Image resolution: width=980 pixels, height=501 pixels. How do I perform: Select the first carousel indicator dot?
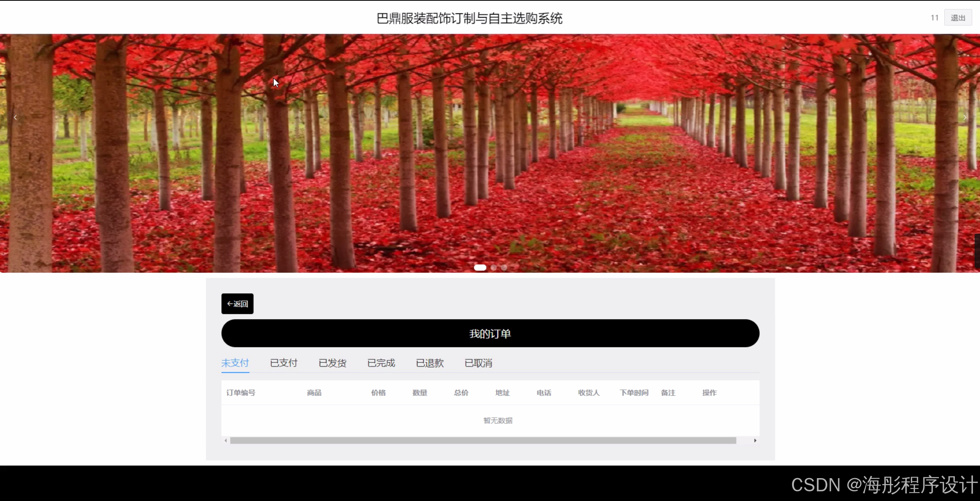coord(480,267)
